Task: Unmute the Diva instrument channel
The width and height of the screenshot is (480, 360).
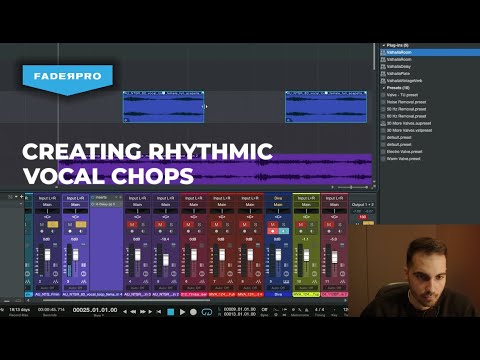Action: (x=273, y=224)
